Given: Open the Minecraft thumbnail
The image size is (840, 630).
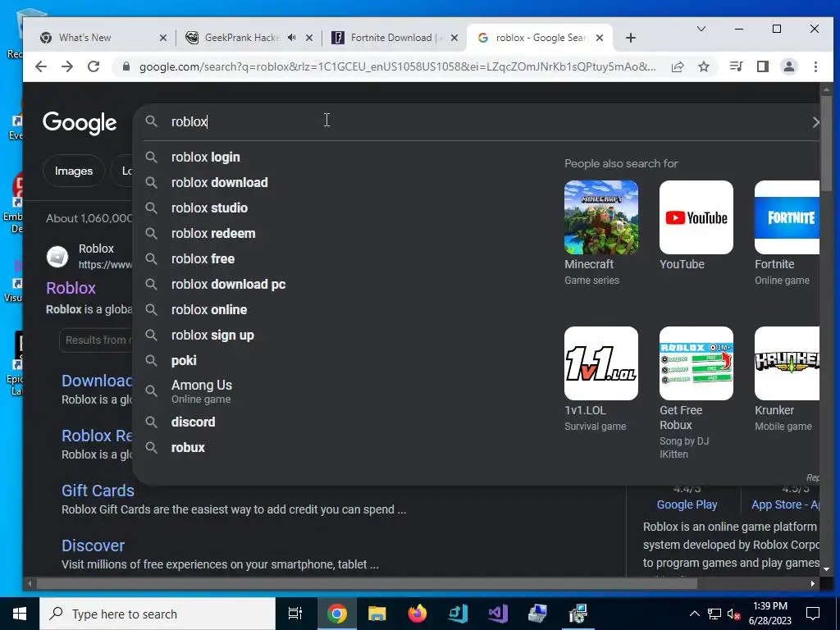Looking at the screenshot, I should (601, 217).
